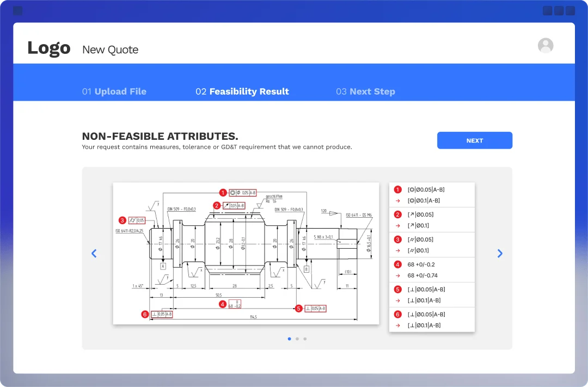Select the 02 Feasibility Result step
Image resolution: width=588 pixels, height=387 pixels.
pyautogui.click(x=242, y=91)
